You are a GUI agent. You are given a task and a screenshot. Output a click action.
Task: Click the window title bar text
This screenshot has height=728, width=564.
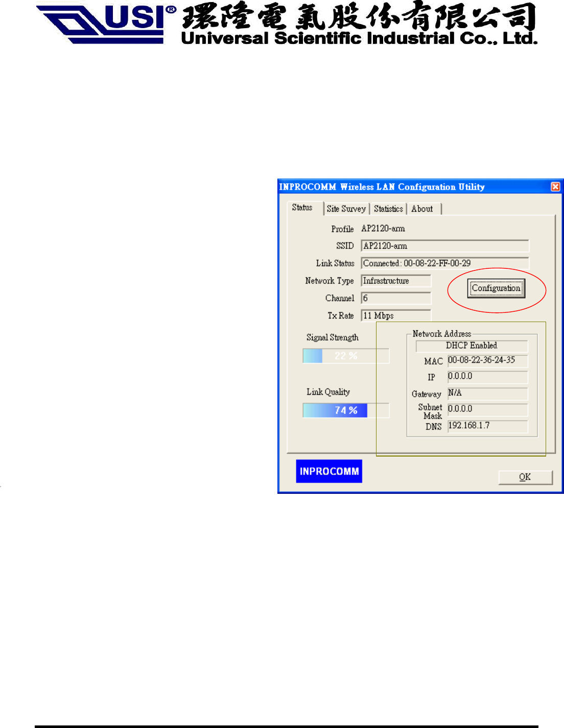(x=382, y=187)
